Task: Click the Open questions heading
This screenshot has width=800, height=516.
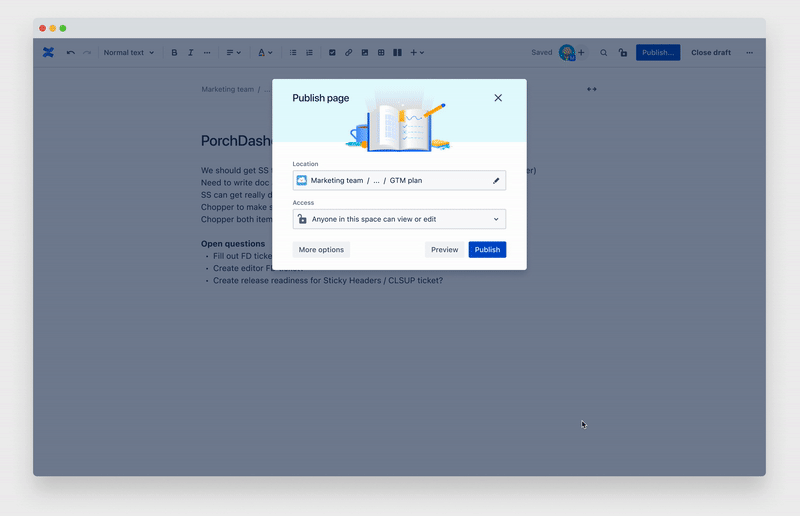Action: pos(233,244)
